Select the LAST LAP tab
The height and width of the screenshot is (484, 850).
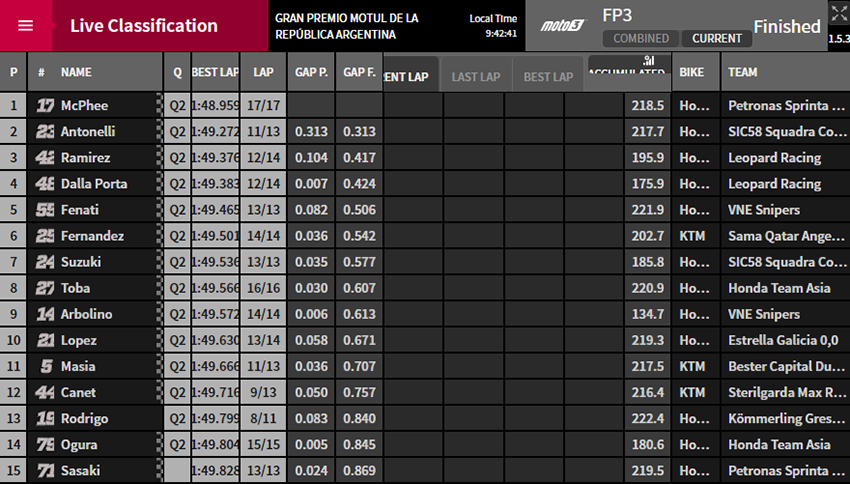475,77
